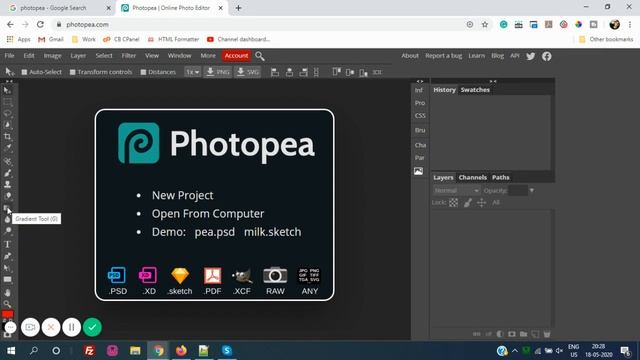Open the CSS side panel
640x360 pixels.
(420, 116)
